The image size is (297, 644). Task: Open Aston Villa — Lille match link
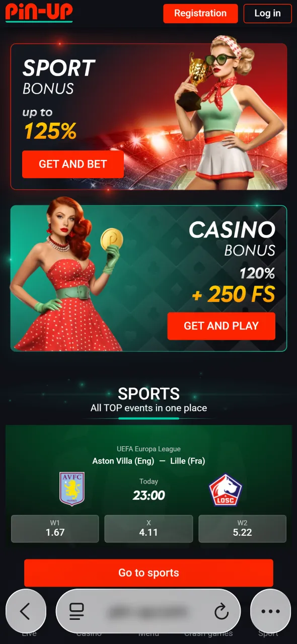(x=148, y=461)
